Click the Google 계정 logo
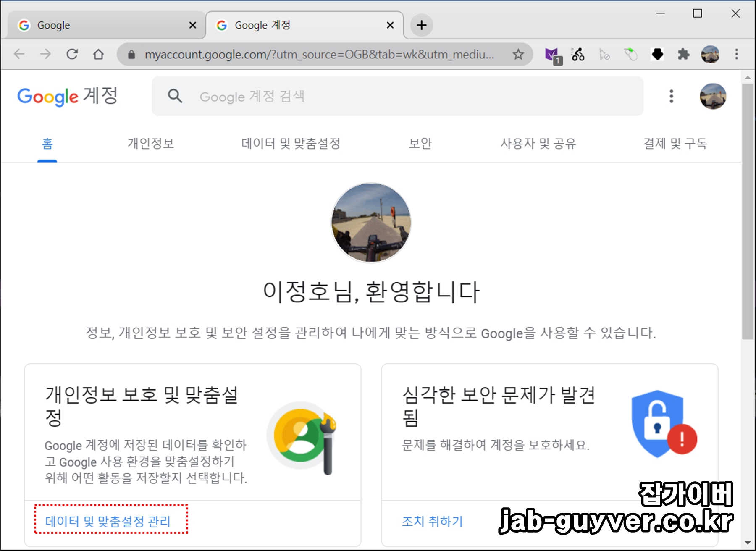Screen dimensions: 756x551 (67, 96)
